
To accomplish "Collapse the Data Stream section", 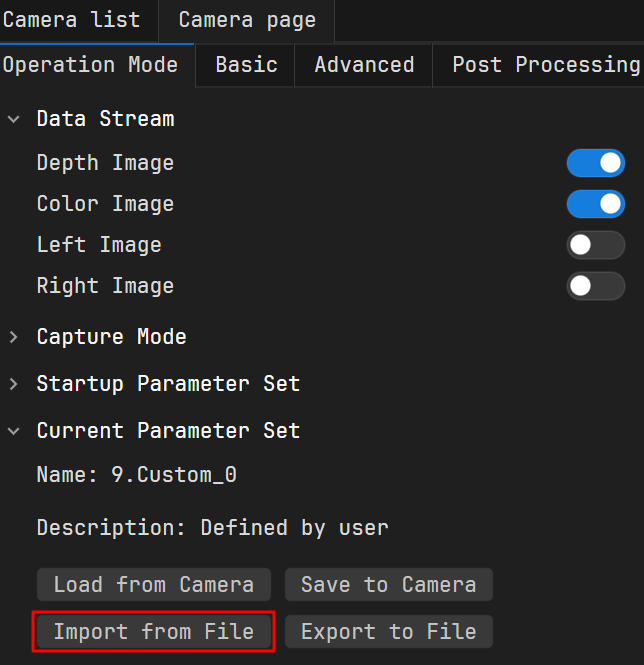I will [x=14, y=119].
